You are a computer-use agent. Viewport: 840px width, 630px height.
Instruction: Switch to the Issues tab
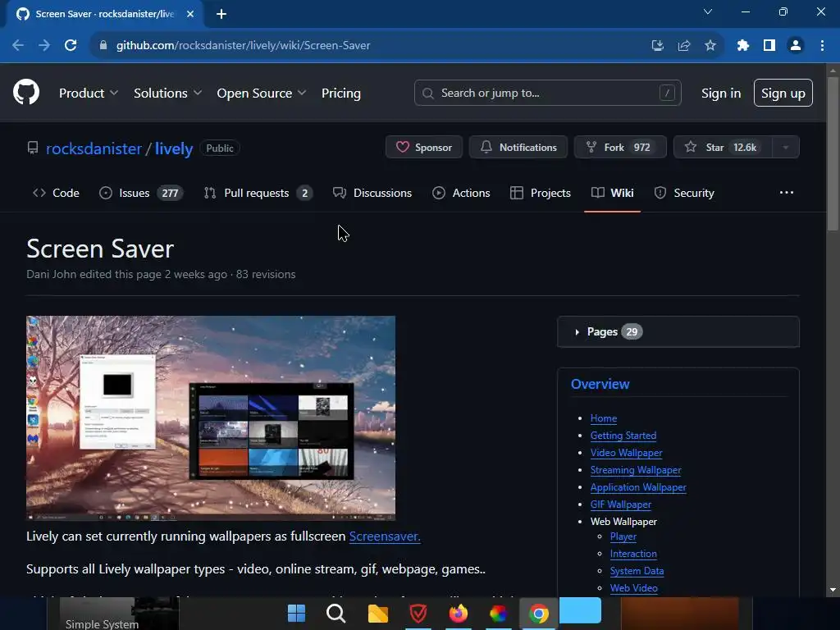141,193
